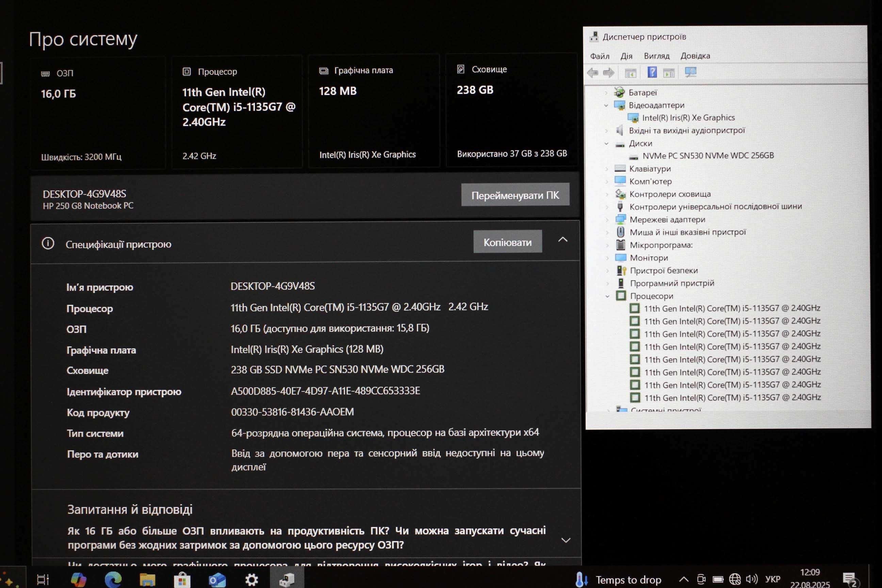Collapse Специфікації пристрою section
Screen dimensions: 882x588
tap(563, 240)
